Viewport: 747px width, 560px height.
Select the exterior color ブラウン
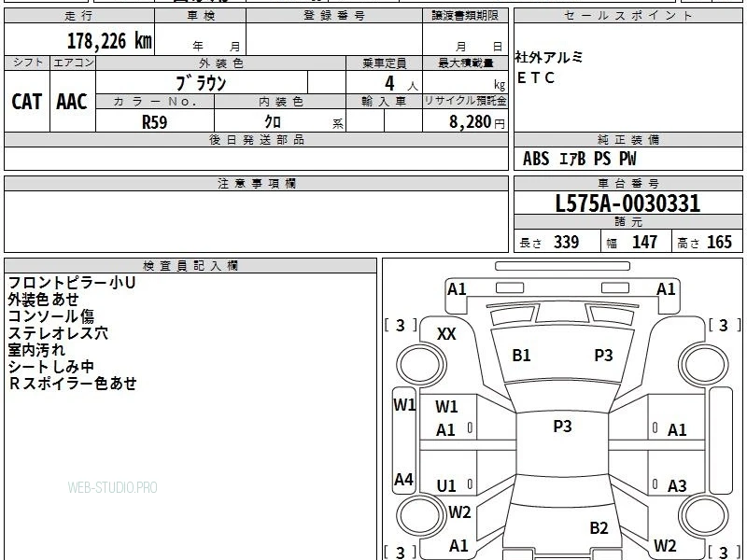(x=202, y=82)
